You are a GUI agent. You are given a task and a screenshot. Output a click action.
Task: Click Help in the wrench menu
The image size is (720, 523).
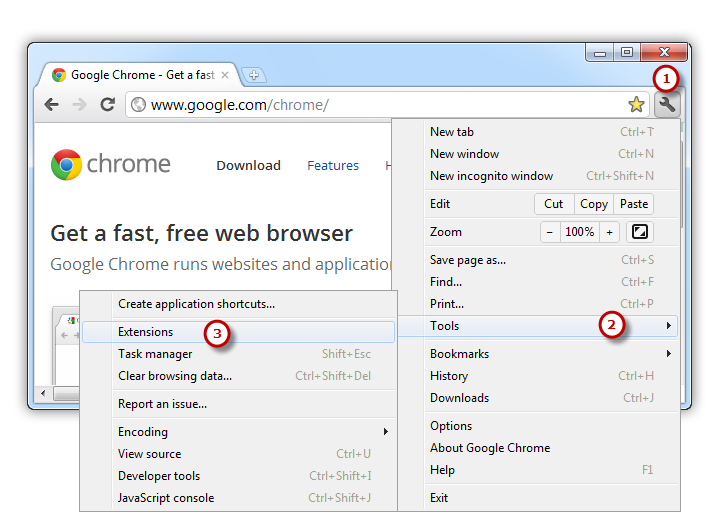536,470
